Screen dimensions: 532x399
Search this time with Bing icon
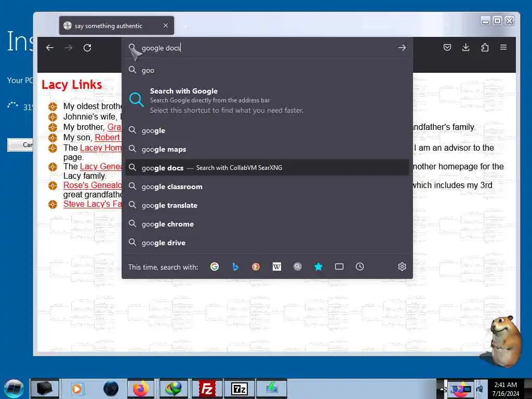coord(235,267)
